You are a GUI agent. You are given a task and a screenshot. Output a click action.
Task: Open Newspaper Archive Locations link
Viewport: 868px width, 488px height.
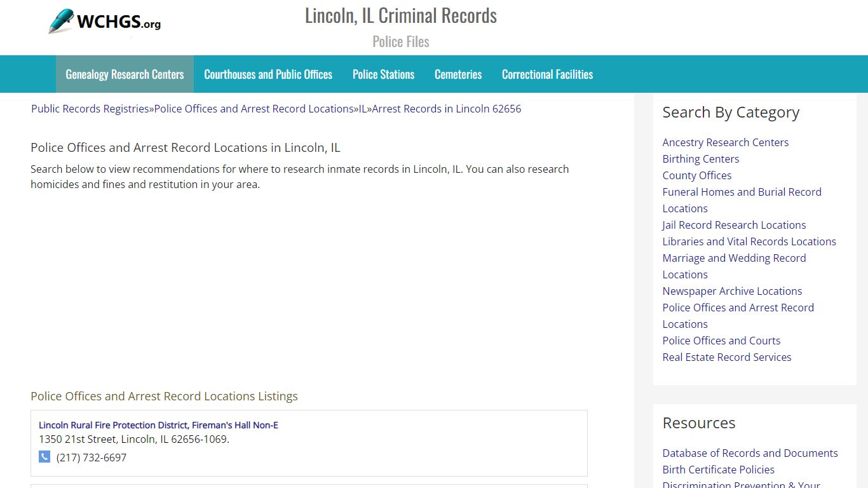point(732,291)
